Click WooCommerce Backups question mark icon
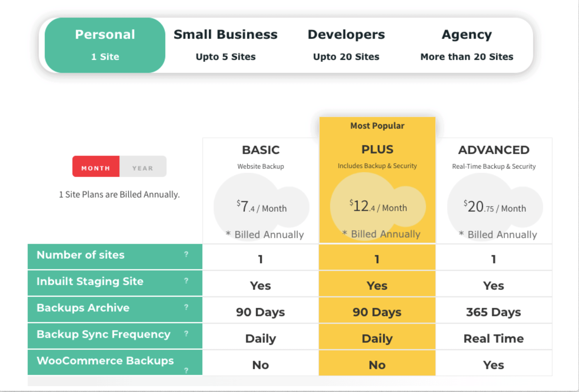The image size is (579, 392). pyautogui.click(x=186, y=370)
